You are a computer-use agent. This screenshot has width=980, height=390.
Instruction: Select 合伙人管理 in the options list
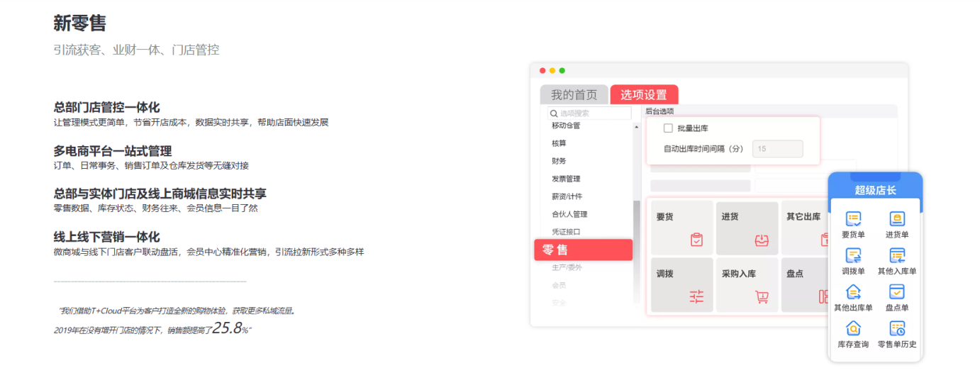(x=569, y=214)
